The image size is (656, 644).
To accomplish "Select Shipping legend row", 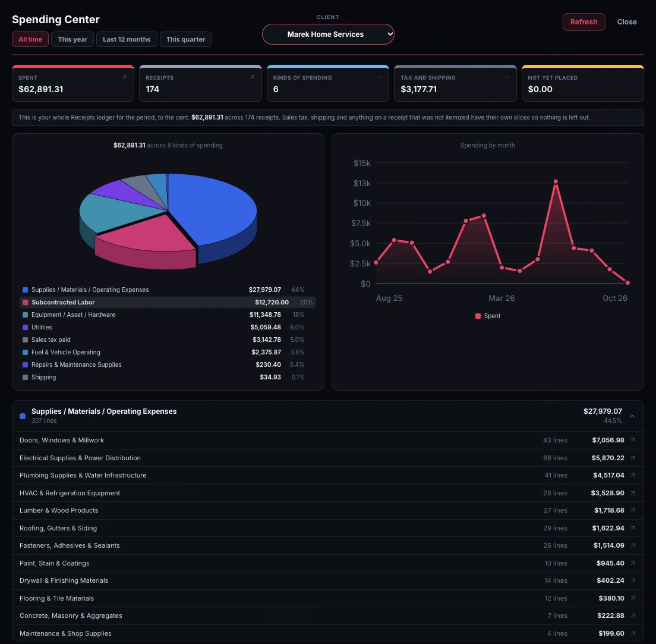I will (x=168, y=377).
